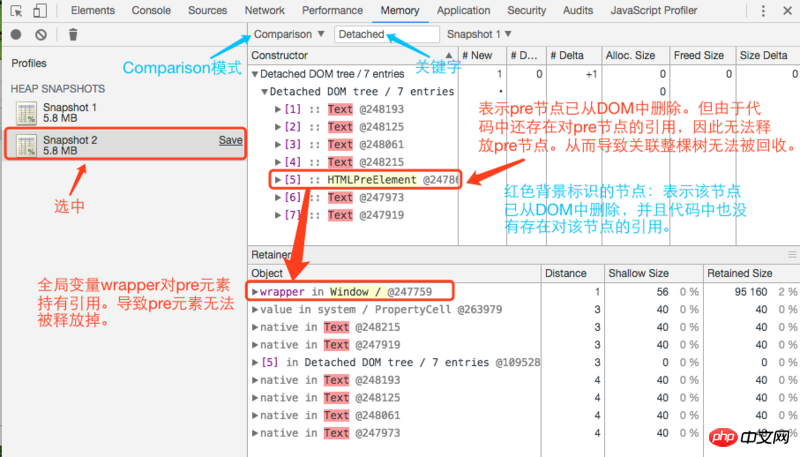Sort by Freed Size column
This screenshot has height=457, width=800.
(703, 55)
